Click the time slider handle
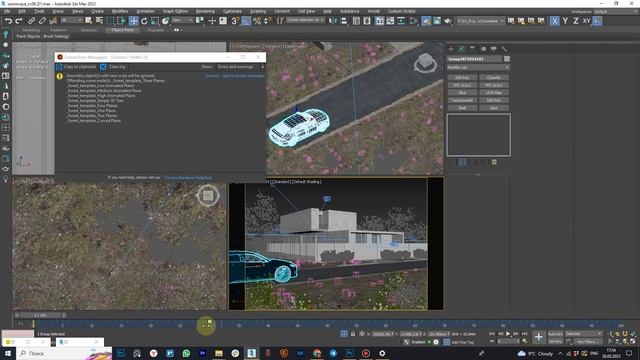The image size is (640, 360). coord(40,316)
